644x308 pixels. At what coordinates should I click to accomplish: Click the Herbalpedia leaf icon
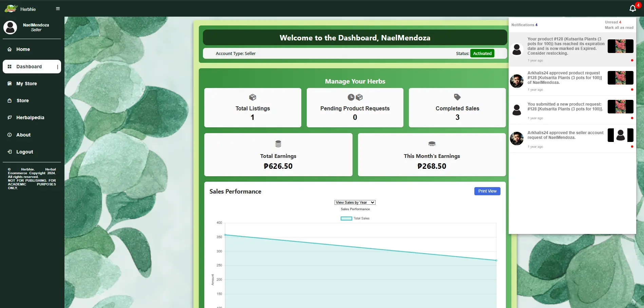10,117
